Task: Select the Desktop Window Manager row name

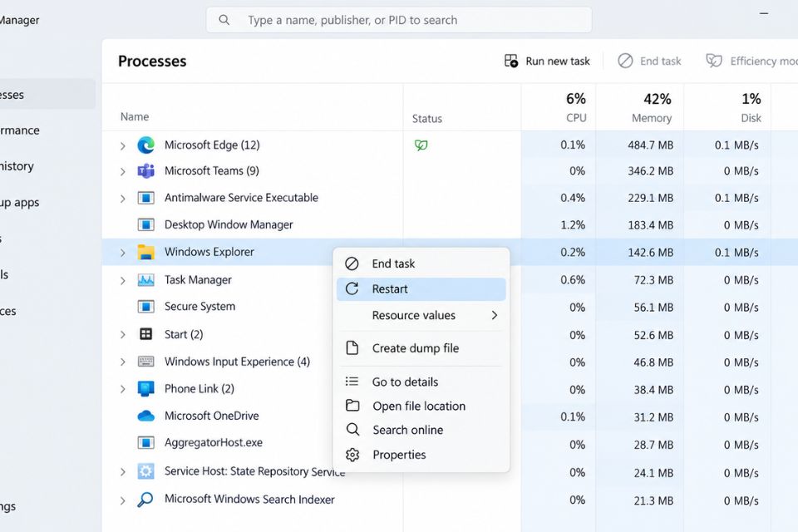Action: tap(229, 224)
